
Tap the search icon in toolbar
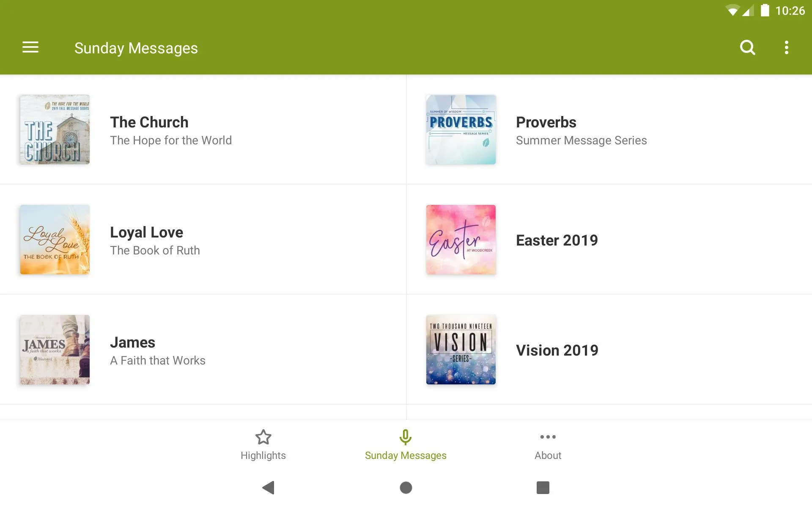pyautogui.click(x=748, y=47)
